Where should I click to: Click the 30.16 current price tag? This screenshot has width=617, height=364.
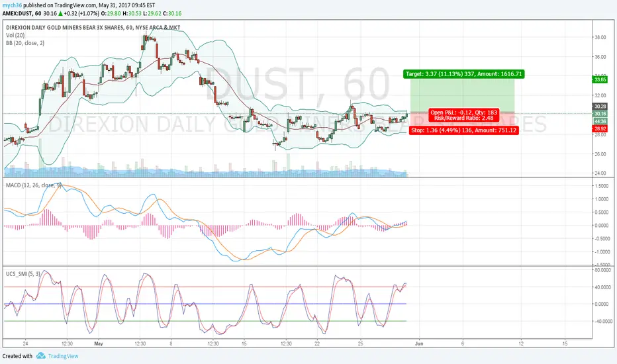[600, 114]
